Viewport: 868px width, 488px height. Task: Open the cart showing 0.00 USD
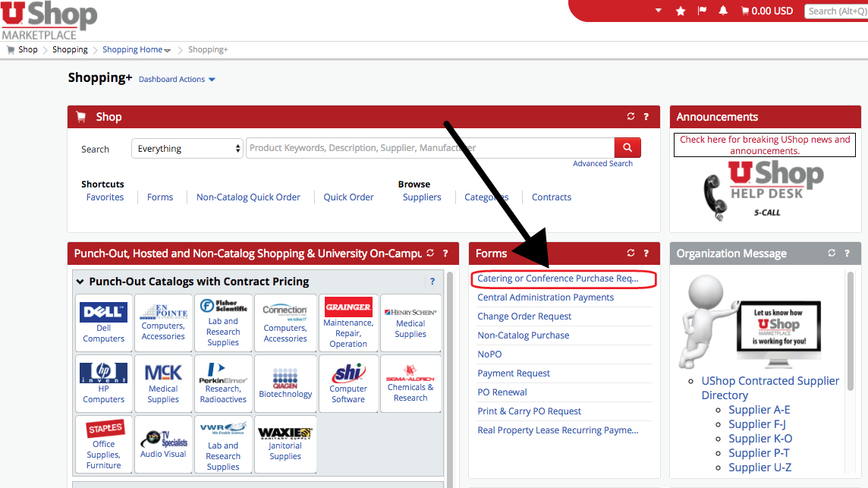766,11
